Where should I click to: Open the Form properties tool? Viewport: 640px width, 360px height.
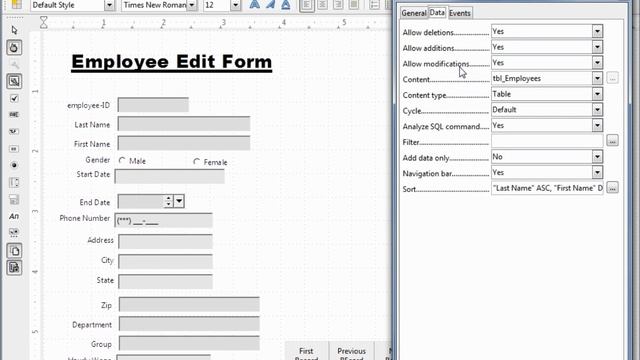pyautogui.click(x=14, y=81)
